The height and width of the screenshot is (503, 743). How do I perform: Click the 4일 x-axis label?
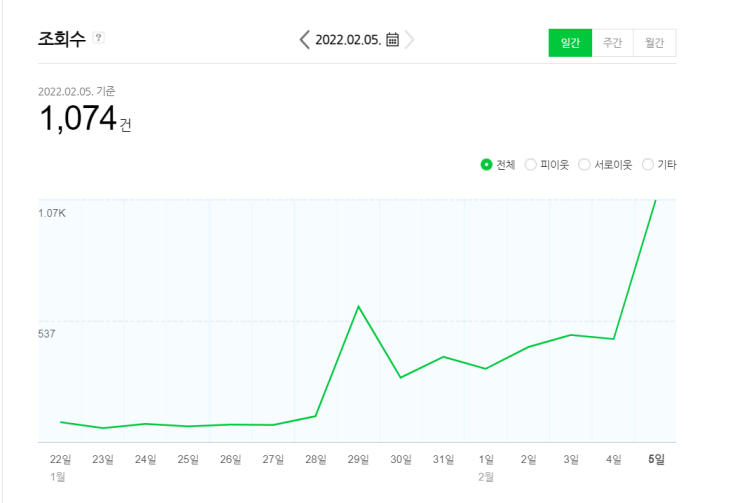614,459
